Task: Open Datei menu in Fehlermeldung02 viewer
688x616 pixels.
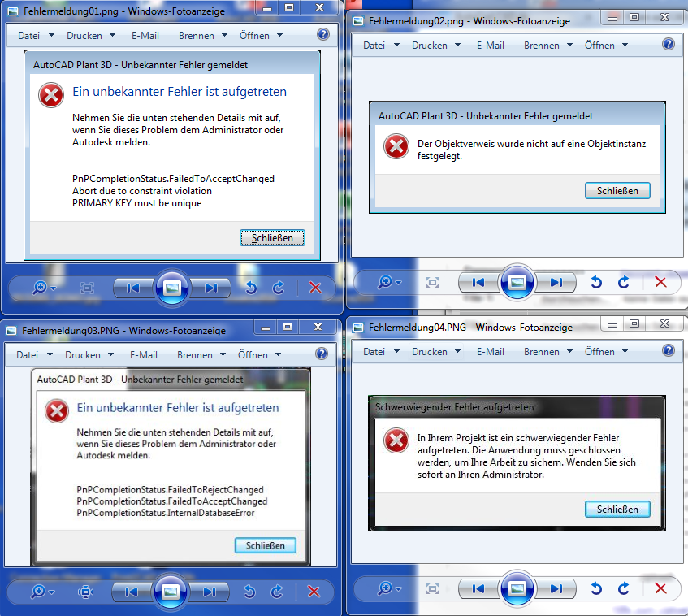Action: click(381, 46)
